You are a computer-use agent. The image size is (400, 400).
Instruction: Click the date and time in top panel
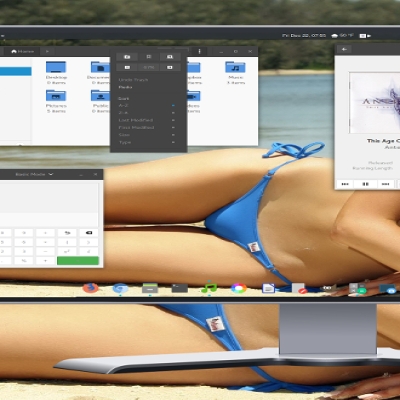point(304,35)
